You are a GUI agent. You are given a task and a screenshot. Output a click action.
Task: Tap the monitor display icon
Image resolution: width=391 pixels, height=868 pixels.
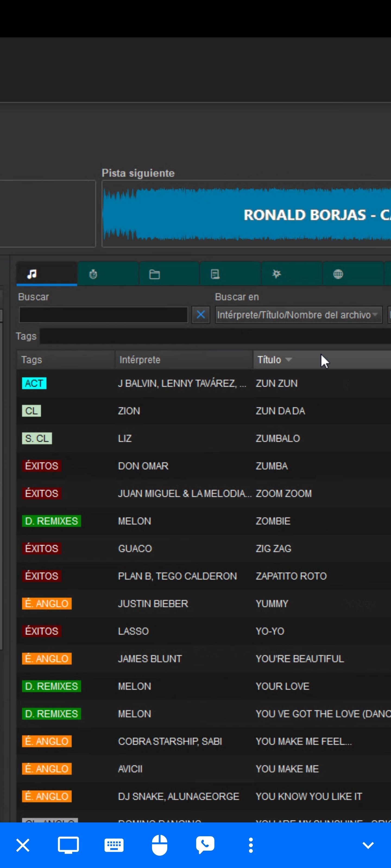pyautogui.click(x=68, y=845)
